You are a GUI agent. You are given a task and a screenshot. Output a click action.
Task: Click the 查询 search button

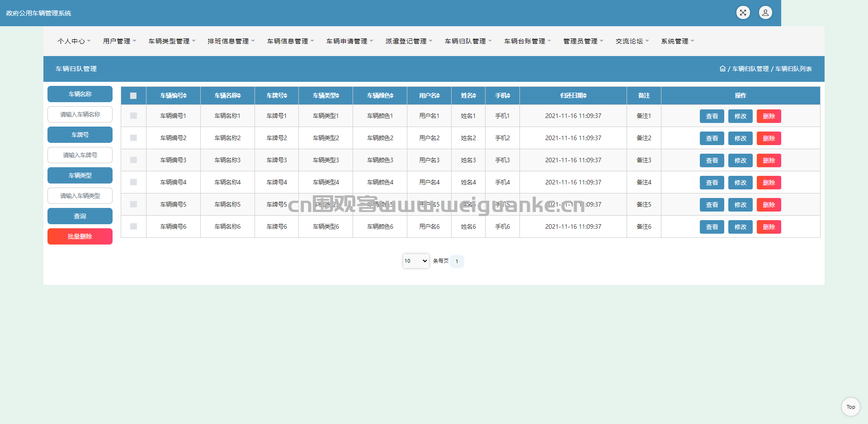click(x=80, y=216)
